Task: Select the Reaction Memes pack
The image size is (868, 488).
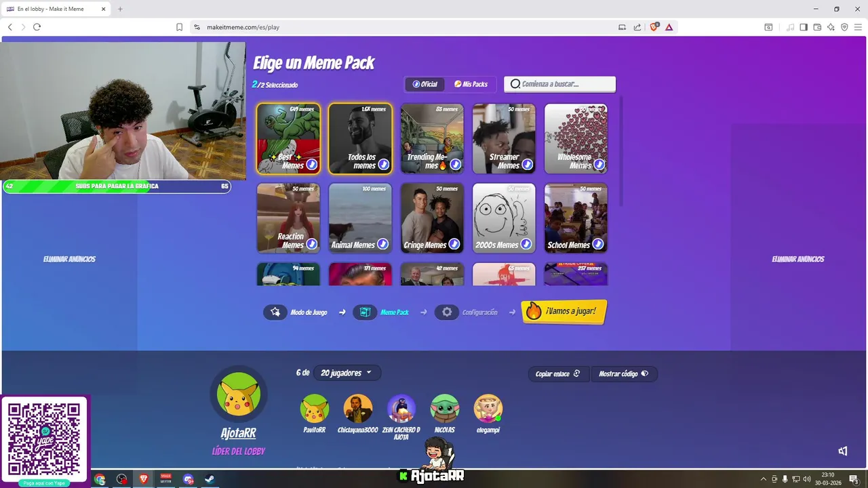Action: (288, 218)
